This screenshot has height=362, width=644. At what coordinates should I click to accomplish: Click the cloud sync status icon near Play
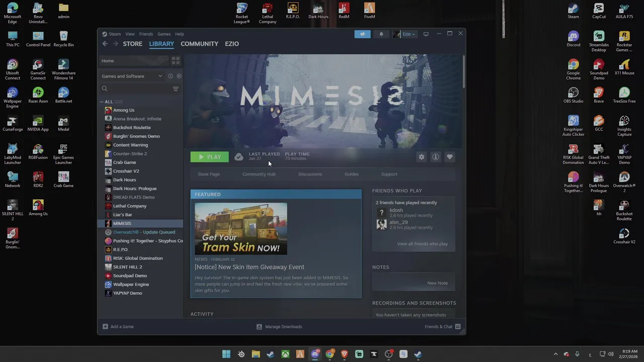click(239, 157)
